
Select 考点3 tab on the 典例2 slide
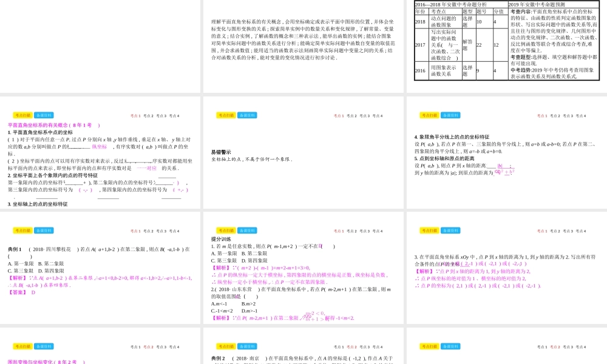365,347
